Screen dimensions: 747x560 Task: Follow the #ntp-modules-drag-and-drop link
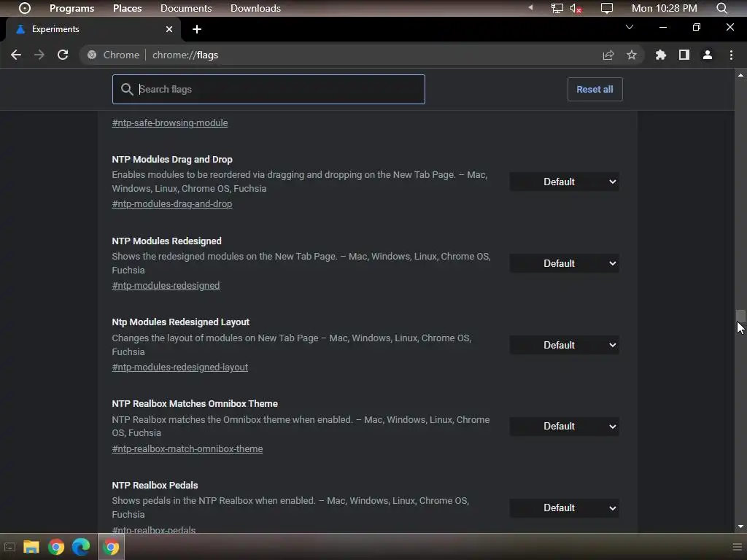pos(172,204)
